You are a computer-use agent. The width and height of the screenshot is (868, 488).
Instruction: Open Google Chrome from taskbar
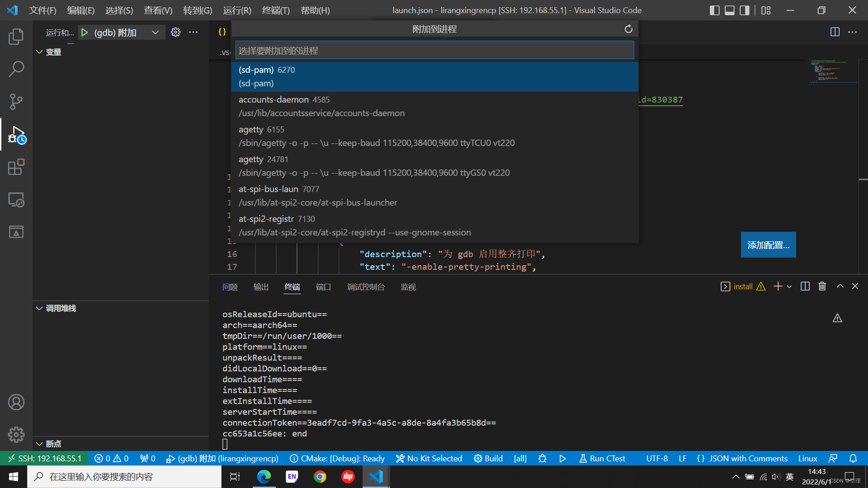click(x=320, y=477)
